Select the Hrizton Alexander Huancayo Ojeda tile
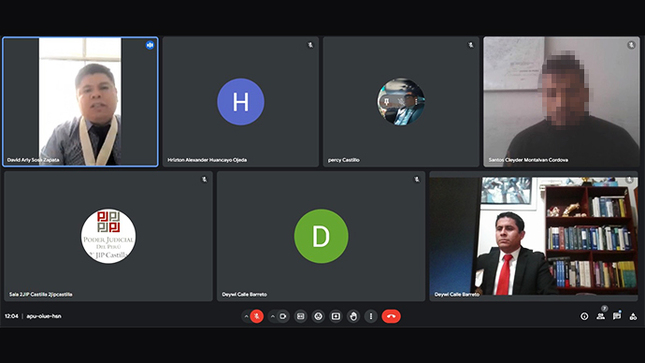Image resolution: width=645 pixels, height=363 pixels. coord(241,102)
